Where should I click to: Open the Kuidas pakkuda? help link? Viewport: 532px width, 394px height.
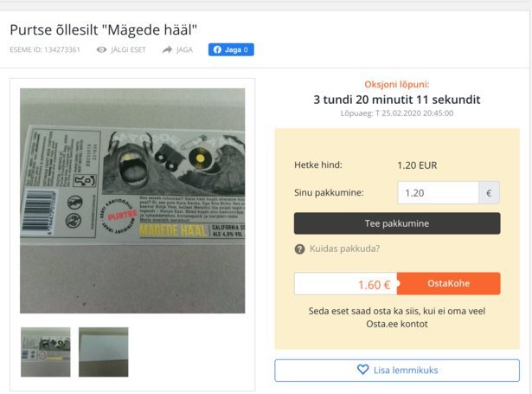click(x=344, y=249)
